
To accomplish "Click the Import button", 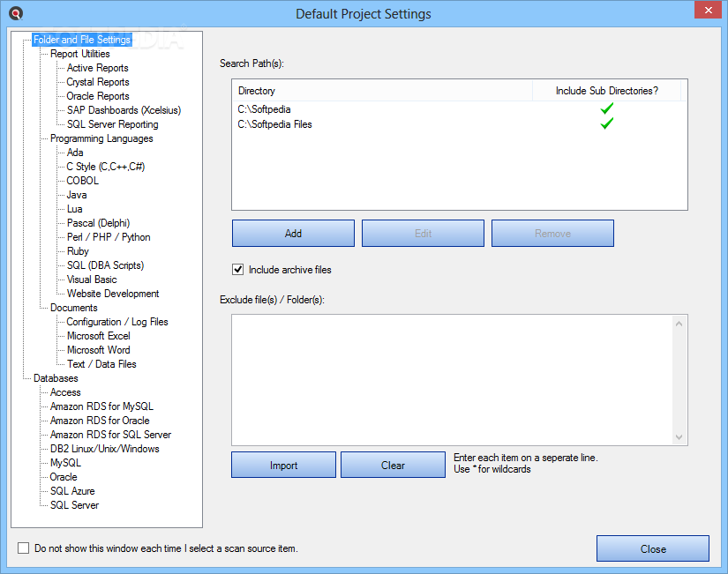I will 283,465.
